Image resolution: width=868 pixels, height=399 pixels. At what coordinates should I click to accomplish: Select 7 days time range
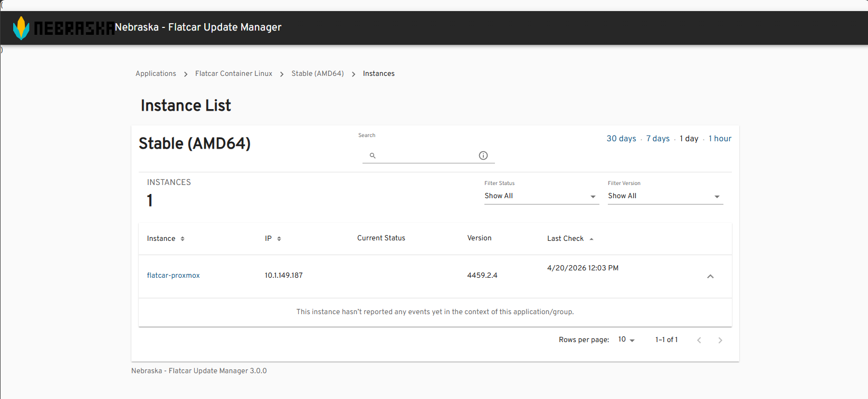coord(657,139)
